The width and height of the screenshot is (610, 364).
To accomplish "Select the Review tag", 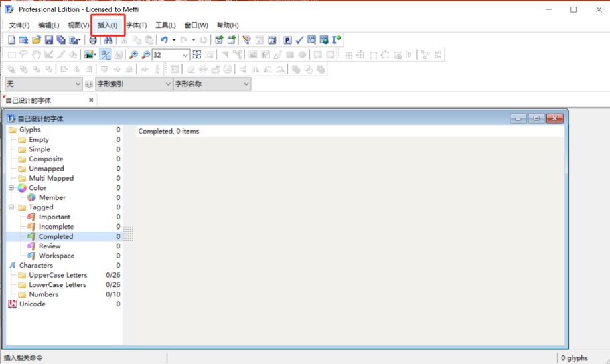I will pos(50,246).
